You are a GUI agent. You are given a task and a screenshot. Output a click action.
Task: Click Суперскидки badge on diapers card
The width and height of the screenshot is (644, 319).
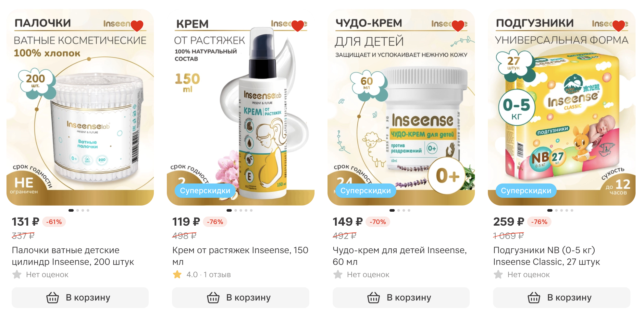(x=526, y=191)
